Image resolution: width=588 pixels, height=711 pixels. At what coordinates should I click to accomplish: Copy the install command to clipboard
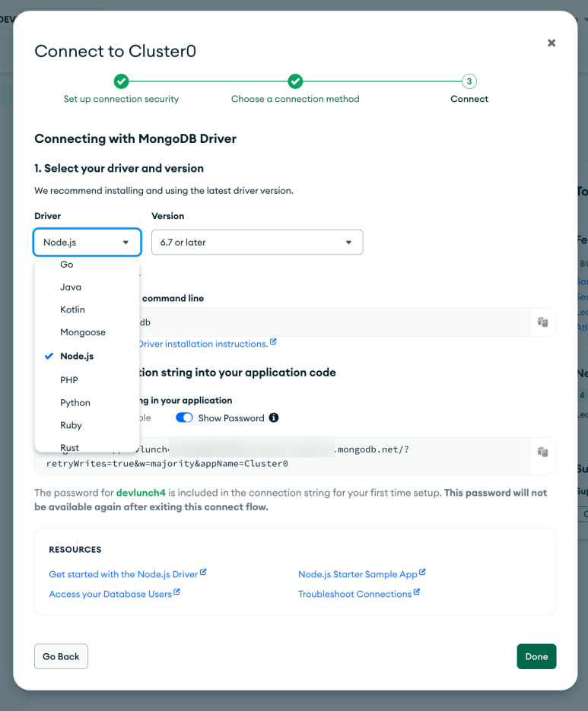(542, 322)
